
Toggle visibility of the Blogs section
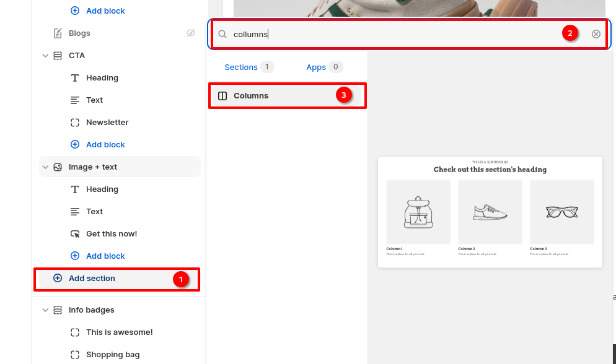pos(191,33)
